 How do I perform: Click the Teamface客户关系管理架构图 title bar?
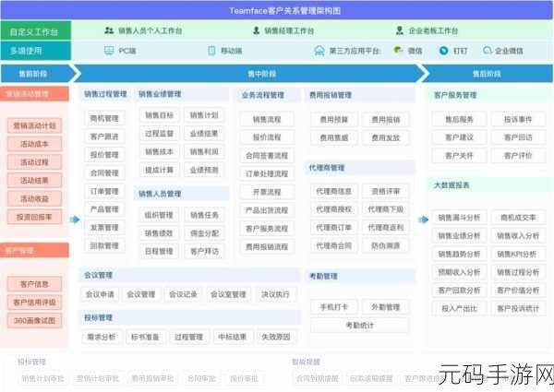[277, 10]
